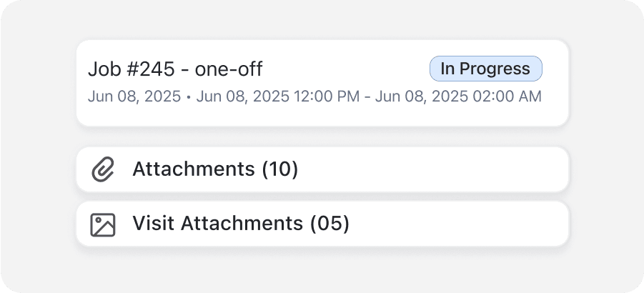This screenshot has height=293, width=644.
Task: Expand the Visit Attachments (05) row
Action: click(x=322, y=224)
